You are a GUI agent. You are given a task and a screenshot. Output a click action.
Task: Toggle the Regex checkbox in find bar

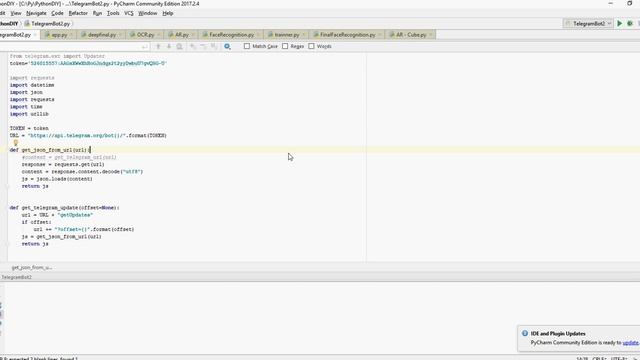(x=285, y=46)
